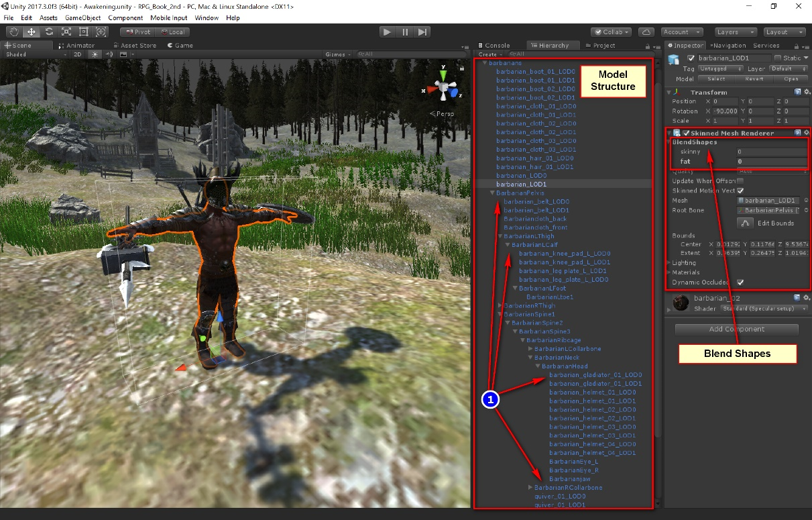Select the combined Transform tool
Screen dimensions: 812x520
101,32
